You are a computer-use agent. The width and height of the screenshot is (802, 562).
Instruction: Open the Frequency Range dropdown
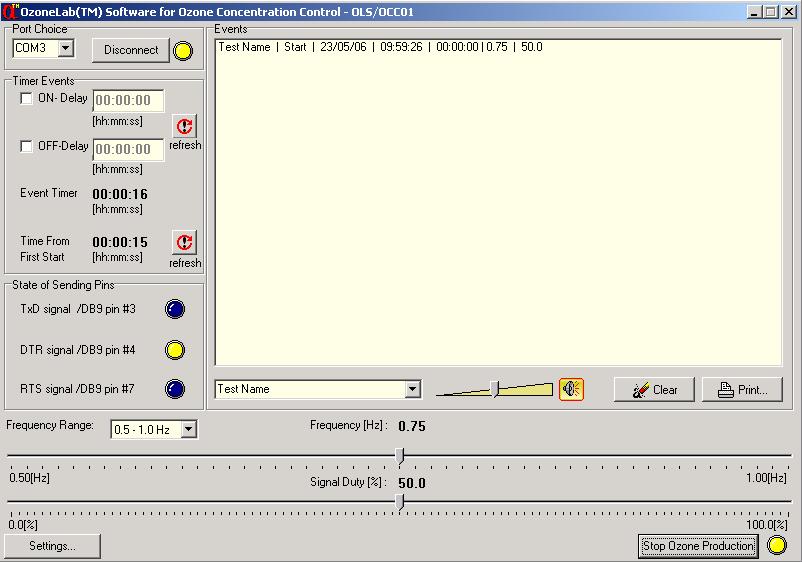click(189, 429)
